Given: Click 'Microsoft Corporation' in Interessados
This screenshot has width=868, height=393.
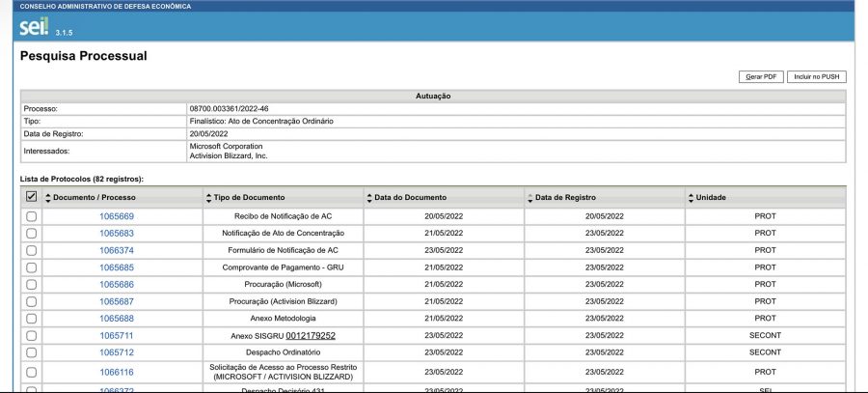Looking at the screenshot, I should [226, 147].
